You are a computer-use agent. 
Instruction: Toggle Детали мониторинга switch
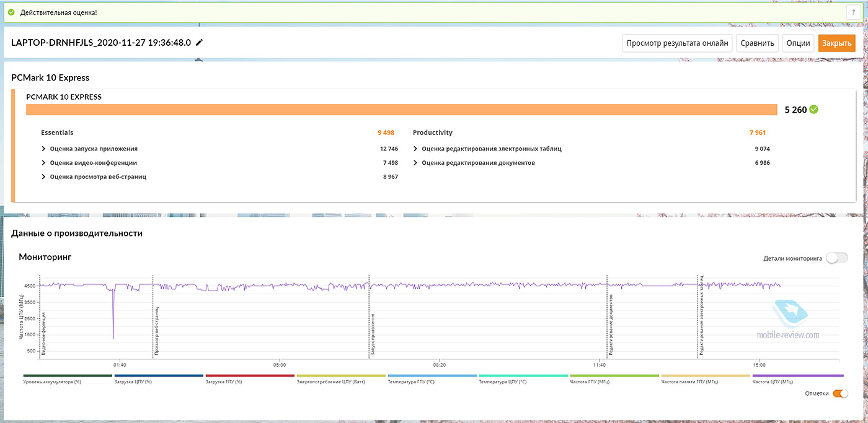click(837, 258)
